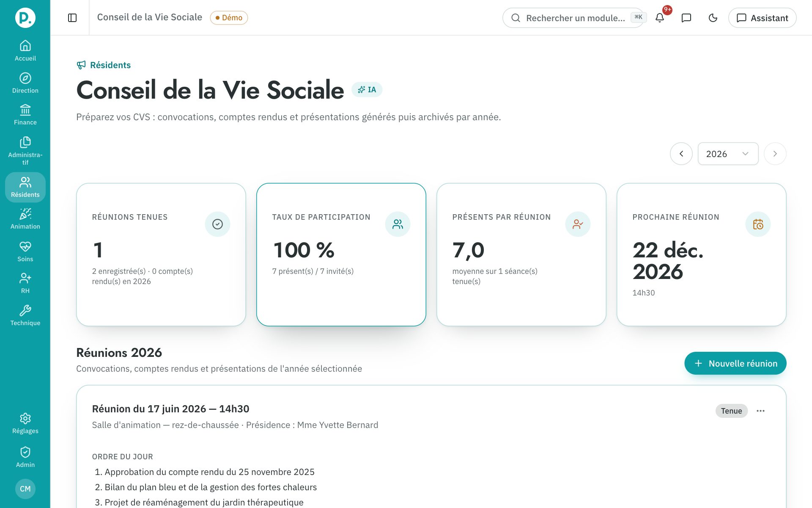Click the Démo badge
Viewport: 812px width, 508px height.
click(x=229, y=18)
